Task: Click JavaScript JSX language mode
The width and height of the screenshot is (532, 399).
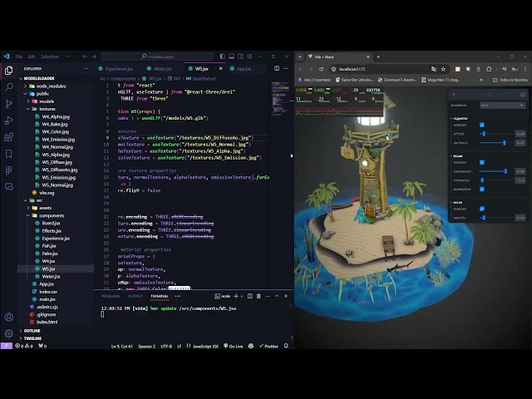Action: [x=205, y=346]
